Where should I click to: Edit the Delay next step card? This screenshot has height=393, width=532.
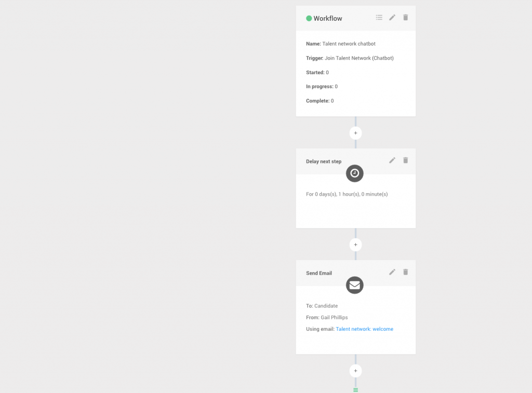(x=392, y=160)
